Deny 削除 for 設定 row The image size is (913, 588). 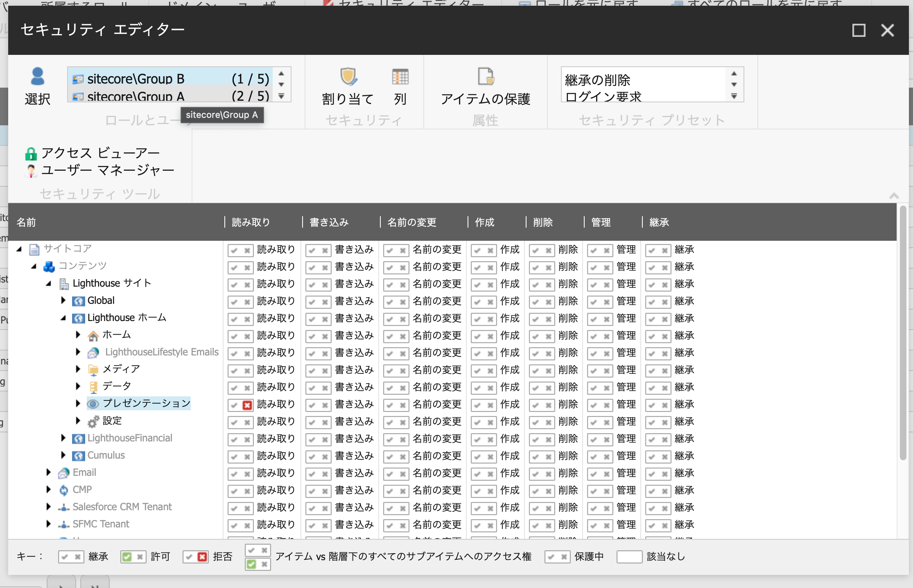pyautogui.click(x=549, y=422)
